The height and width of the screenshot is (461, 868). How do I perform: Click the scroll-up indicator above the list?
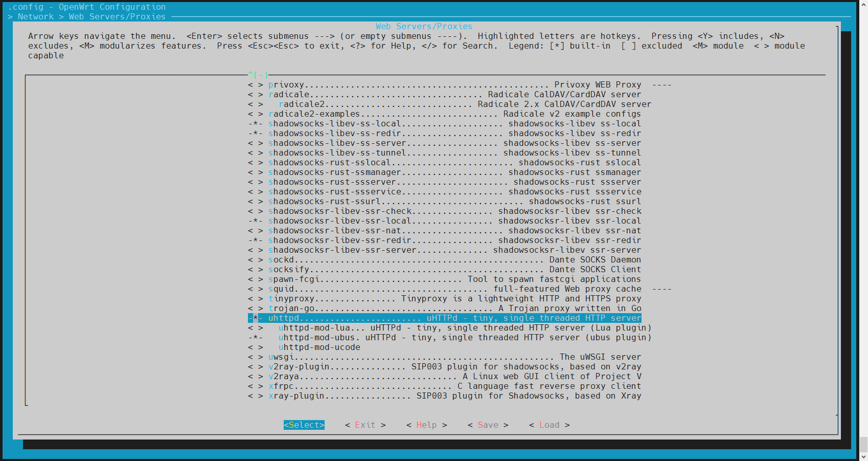click(x=258, y=75)
